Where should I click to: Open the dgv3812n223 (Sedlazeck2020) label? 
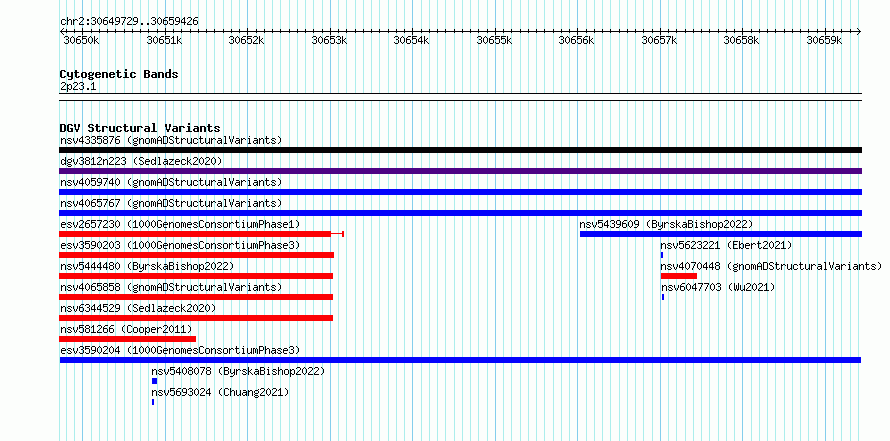(x=141, y=161)
